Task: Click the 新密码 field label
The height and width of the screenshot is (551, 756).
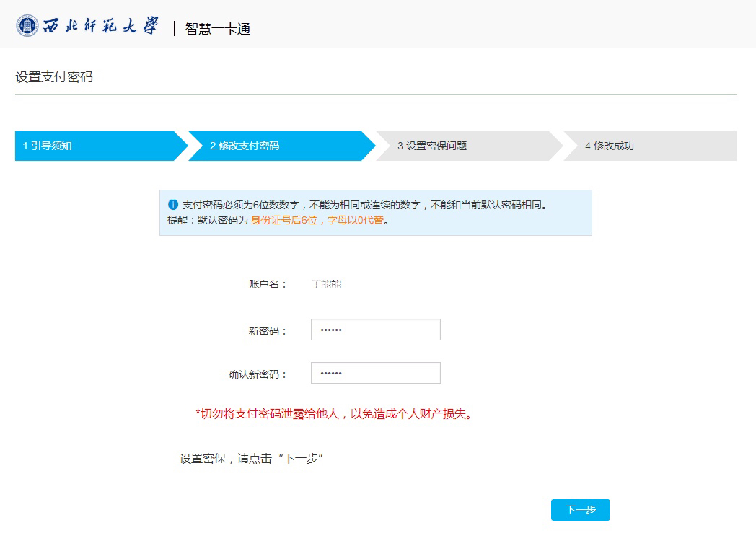Action: 268,331
